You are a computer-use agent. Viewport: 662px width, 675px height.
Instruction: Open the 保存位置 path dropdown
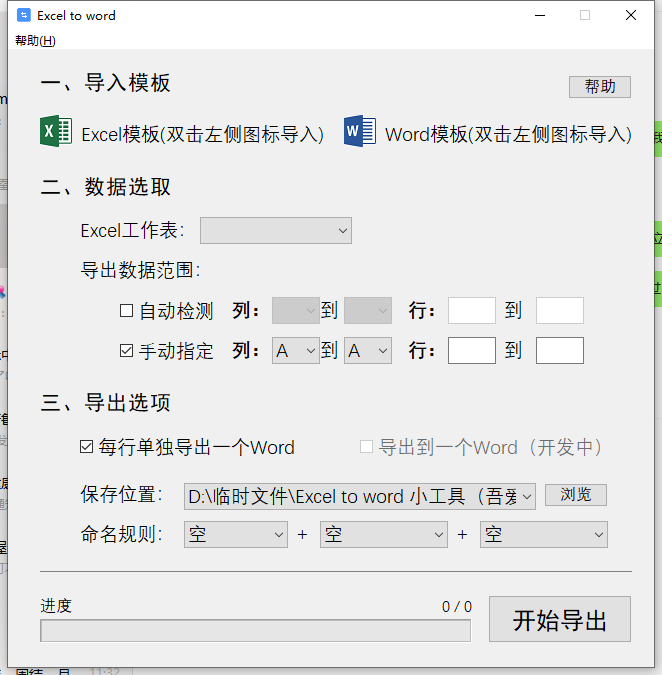point(360,496)
